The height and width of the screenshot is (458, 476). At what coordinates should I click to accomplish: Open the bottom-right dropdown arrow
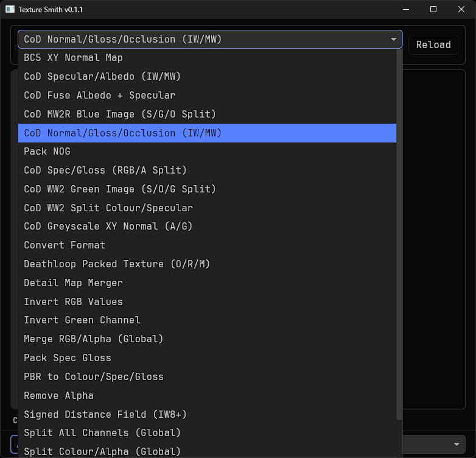click(x=457, y=445)
